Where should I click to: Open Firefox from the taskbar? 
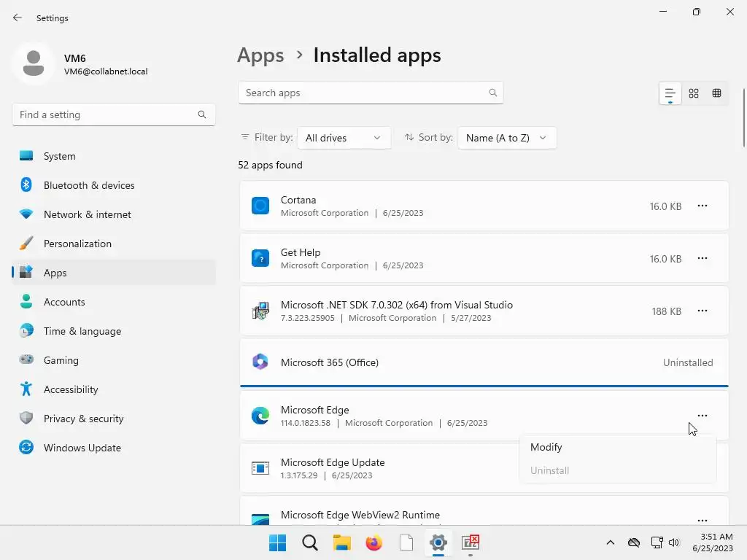coord(374,542)
